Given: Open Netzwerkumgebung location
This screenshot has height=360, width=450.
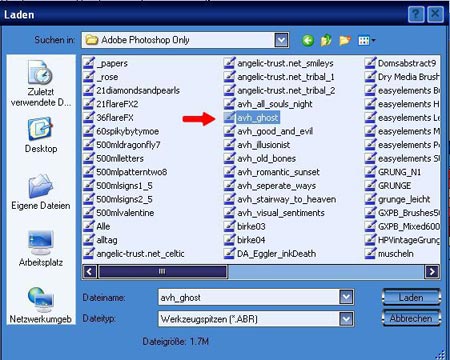Looking at the screenshot, I should [41, 305].
